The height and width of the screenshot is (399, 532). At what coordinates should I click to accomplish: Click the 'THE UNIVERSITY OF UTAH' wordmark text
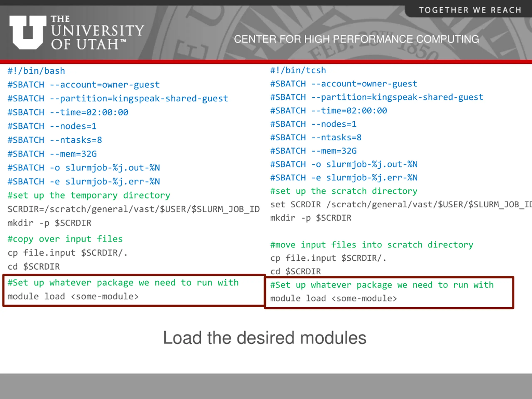coord(97,33)
